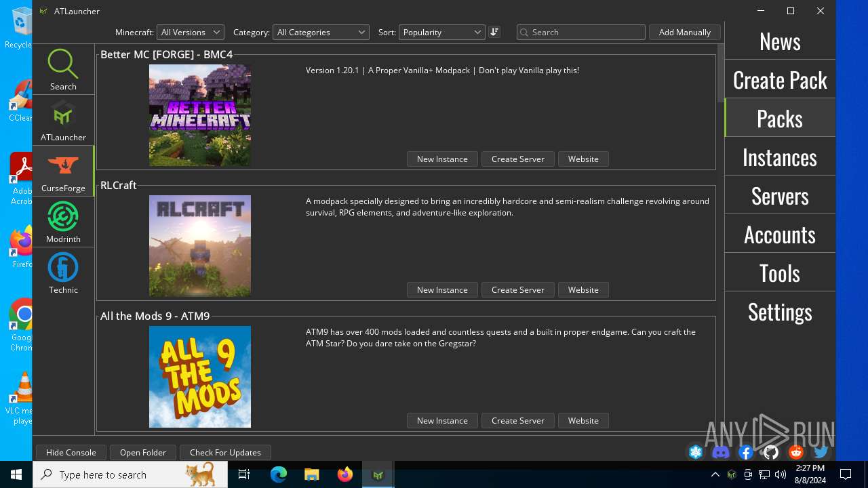
Task: Click the Add Manually button
Action: point(685,32)
